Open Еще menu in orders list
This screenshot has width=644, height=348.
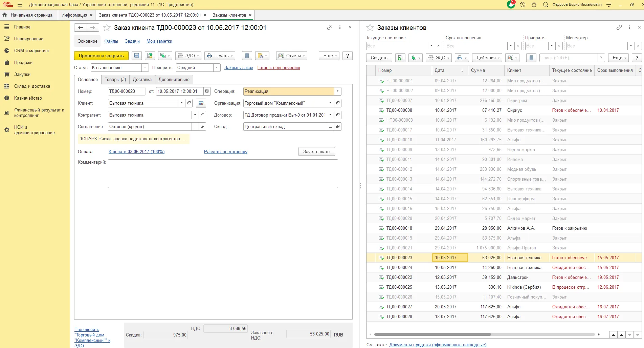point(618,58)
